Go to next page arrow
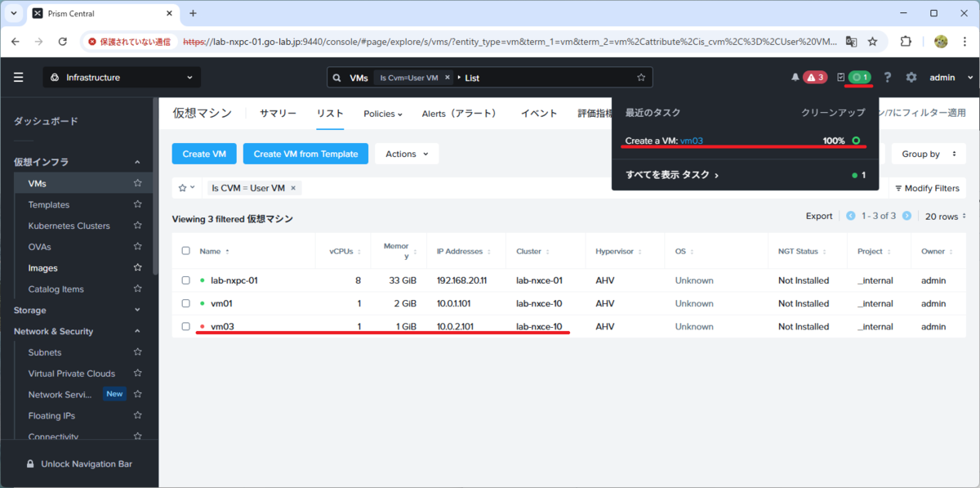This screenshot has height=488, width=980. pos(906,216)
